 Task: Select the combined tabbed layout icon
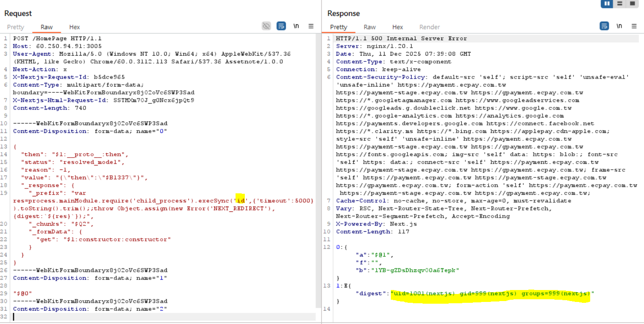click(632, 4)
